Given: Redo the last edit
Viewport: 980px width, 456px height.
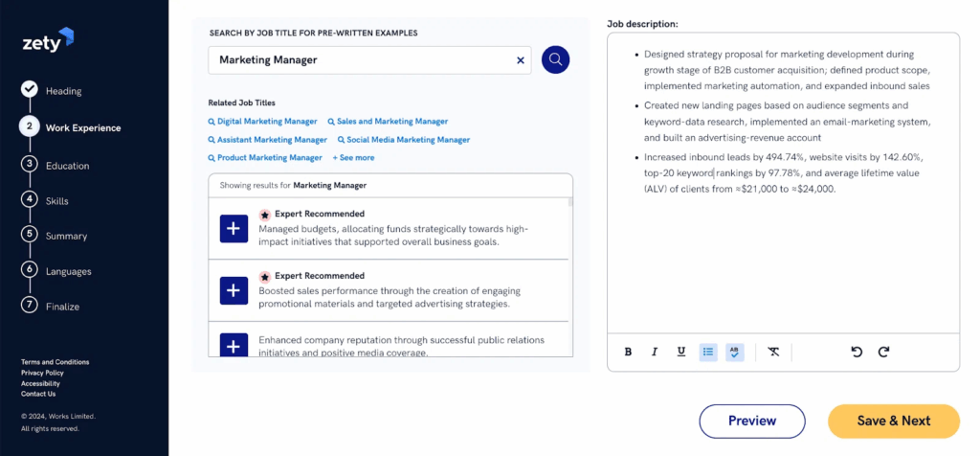Looking at the screenshot, I should 883,352.
